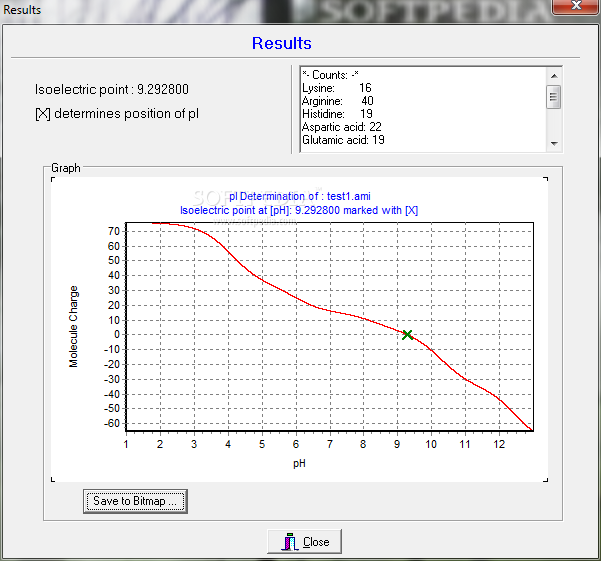
Task: Click the icon on the Close button
Action: (x=290, y=541)
